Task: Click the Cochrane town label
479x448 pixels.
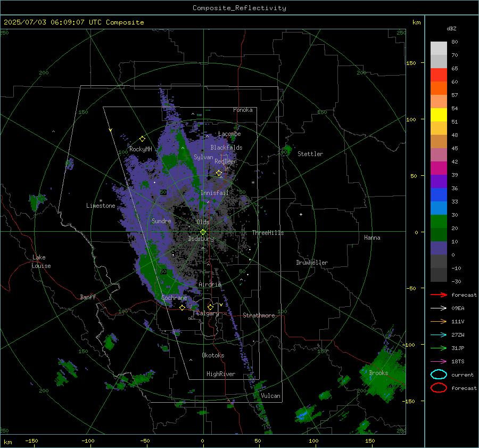Action: [174, 298]
